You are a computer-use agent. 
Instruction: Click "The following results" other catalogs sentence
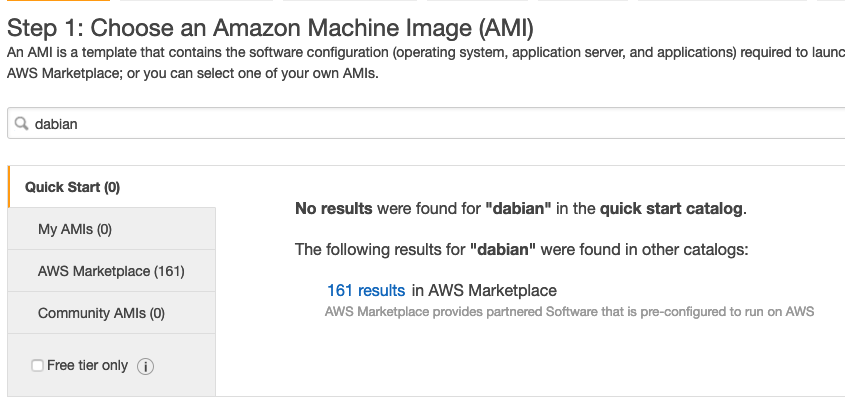[521, 248]
